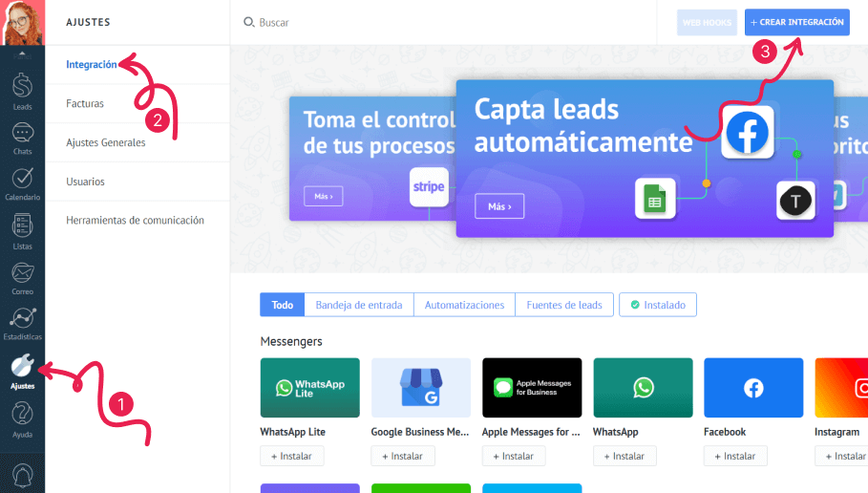Click the black T icon in banner

point(795,201)
